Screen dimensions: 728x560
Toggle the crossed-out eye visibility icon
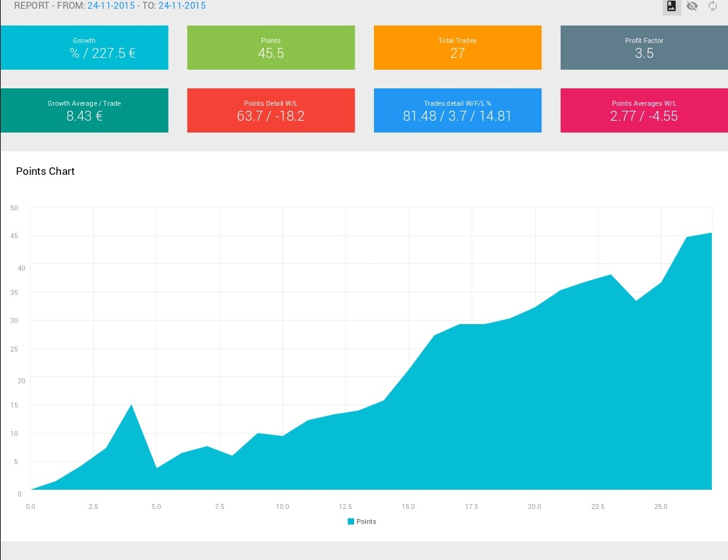click(x=692, y=6)
